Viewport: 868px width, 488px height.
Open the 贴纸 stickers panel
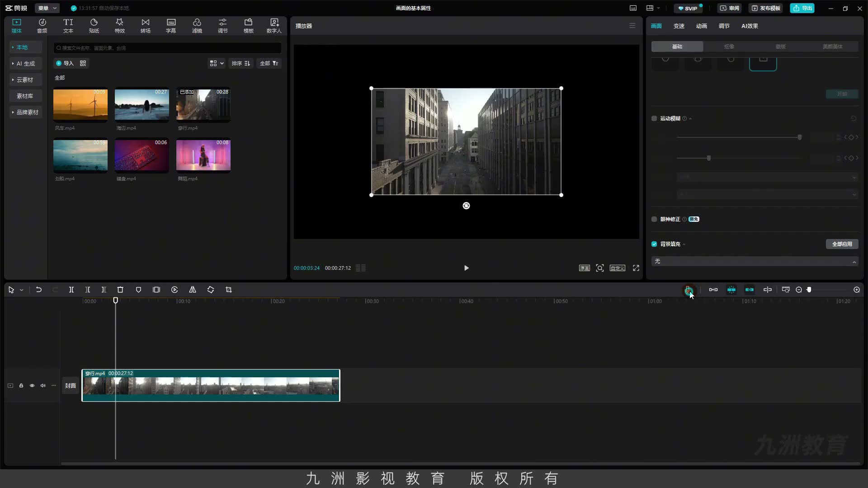pyautogui.click(x=94, y=26)
